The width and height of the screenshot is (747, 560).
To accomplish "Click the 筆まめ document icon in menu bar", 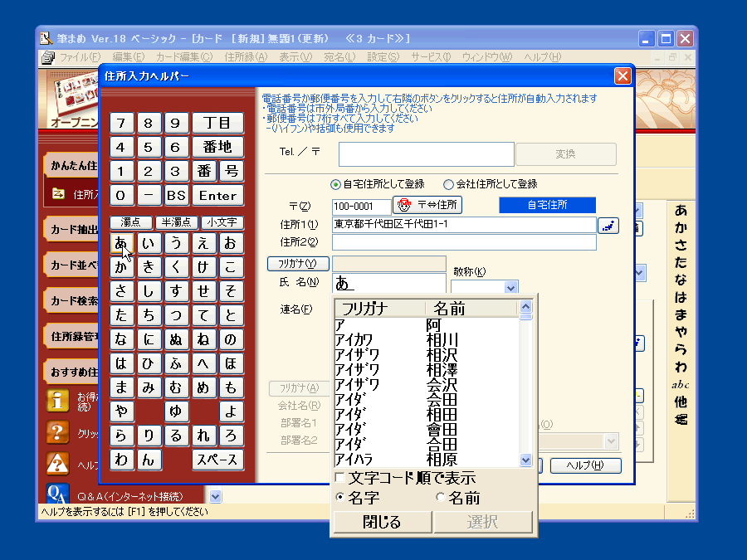I will (x=48, y=57).
